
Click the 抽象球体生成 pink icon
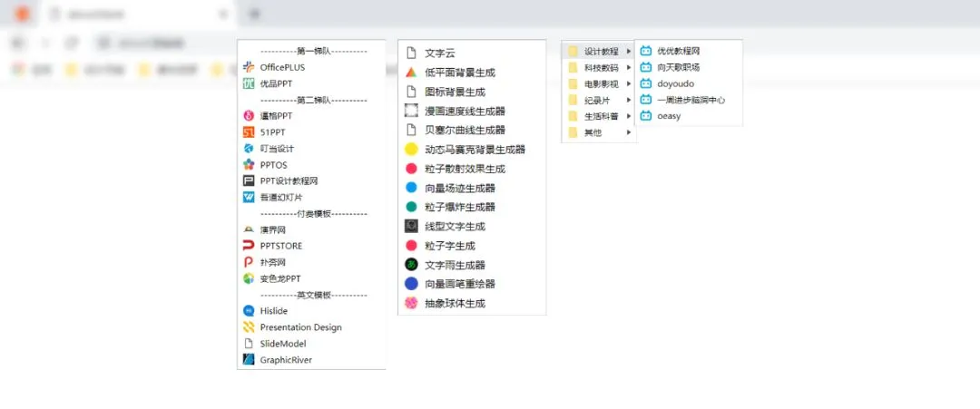click(411, 304)
